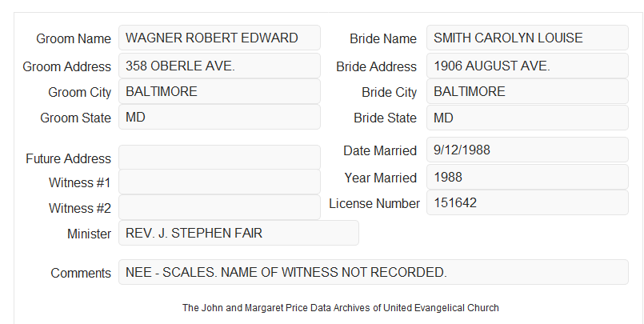This screenshot has width=644, height=324.
Task: Click the Date Married field
Action: (x=527, y=150)
